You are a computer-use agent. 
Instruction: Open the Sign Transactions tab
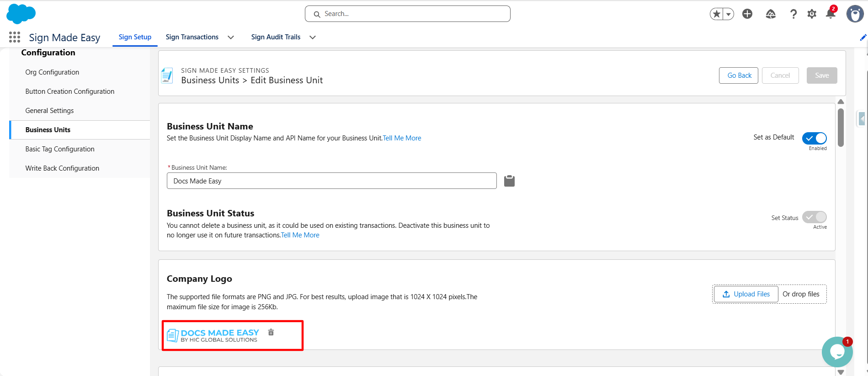(192, 37)
